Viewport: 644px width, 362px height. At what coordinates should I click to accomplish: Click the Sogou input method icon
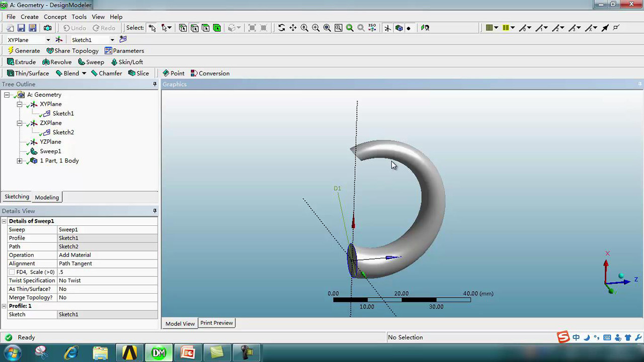coord(563,337)
